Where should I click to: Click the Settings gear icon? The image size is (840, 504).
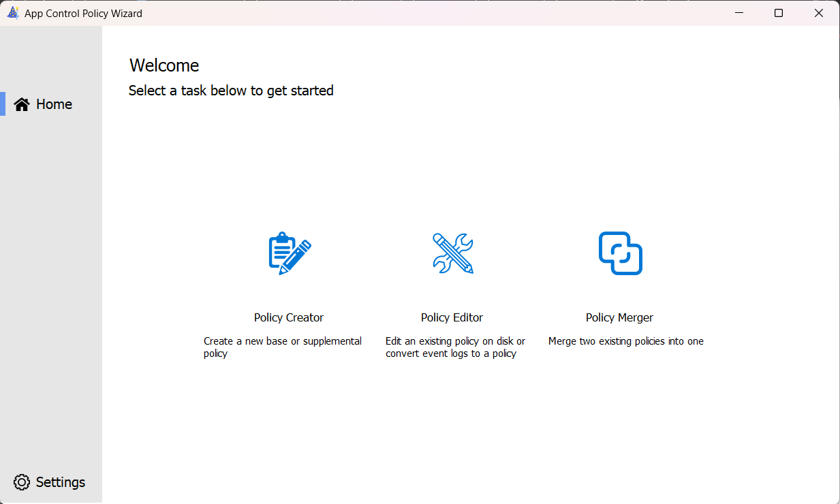click(22, 482)
